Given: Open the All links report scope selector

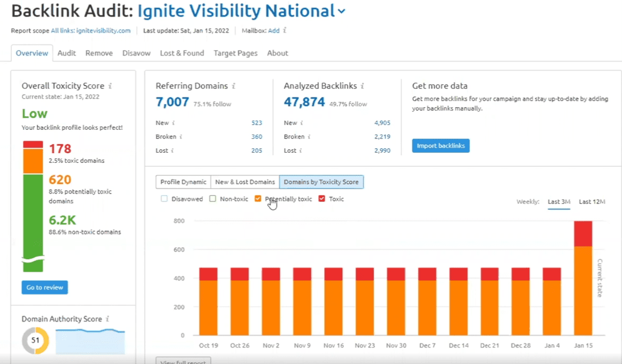Looking at the screenshot, I should point(91,31).
